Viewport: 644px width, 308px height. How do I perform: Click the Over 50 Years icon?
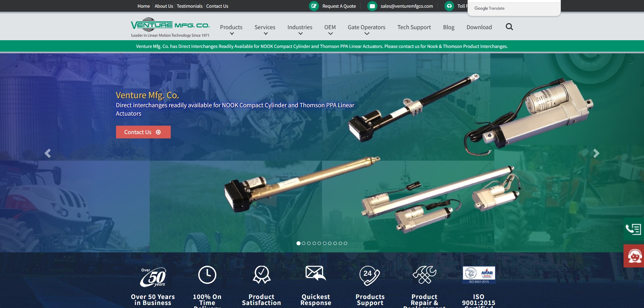[153, 277]
